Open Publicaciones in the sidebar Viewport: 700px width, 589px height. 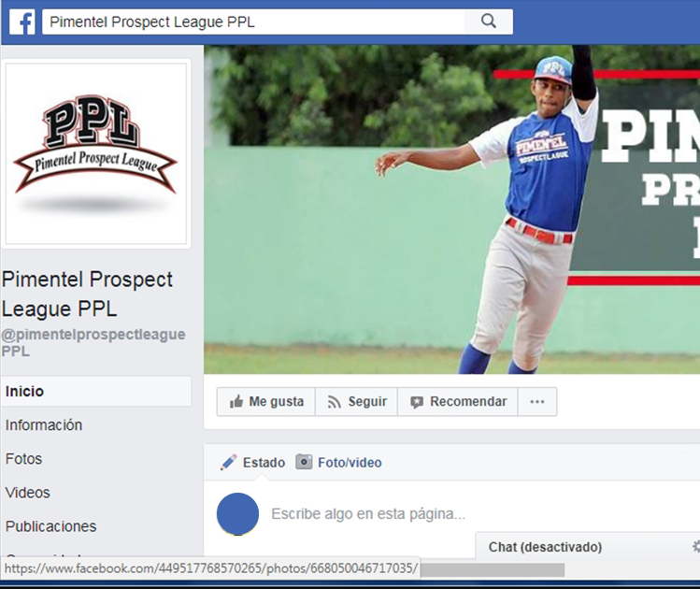tap(50, 526)
